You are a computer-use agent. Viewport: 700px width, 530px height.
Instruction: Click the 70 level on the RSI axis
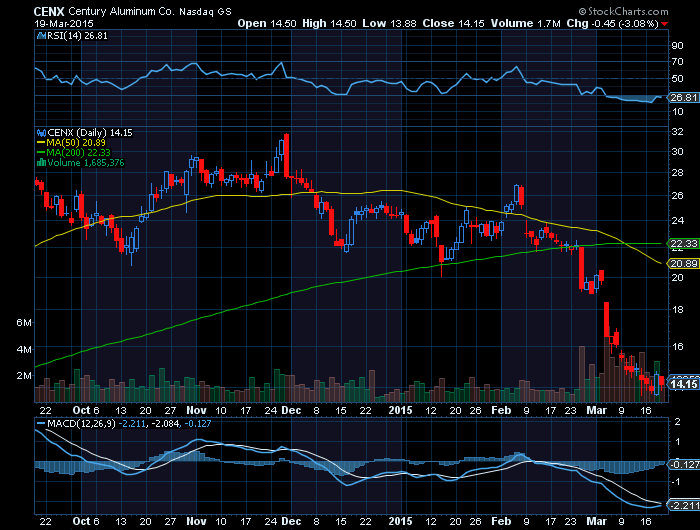click(x=677, y=62)
